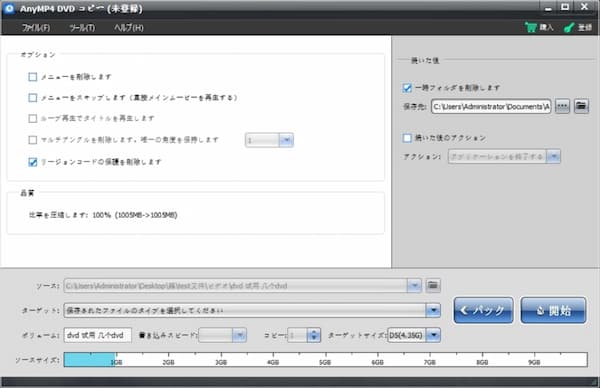This screenshot has height=388, width=600.
Task: Click the save path field C:\Users\Administrator
Action: 491,106
